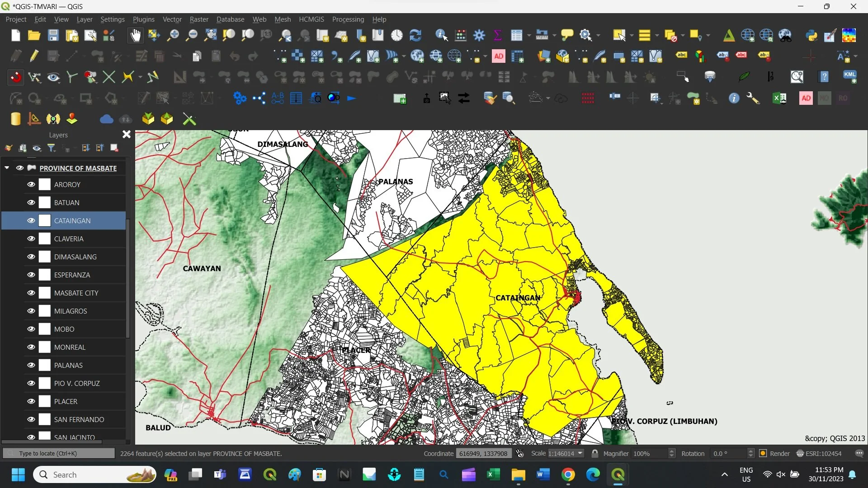Click the Zoom In magnifier tool
Screen dimensions: 868x488
173,35
